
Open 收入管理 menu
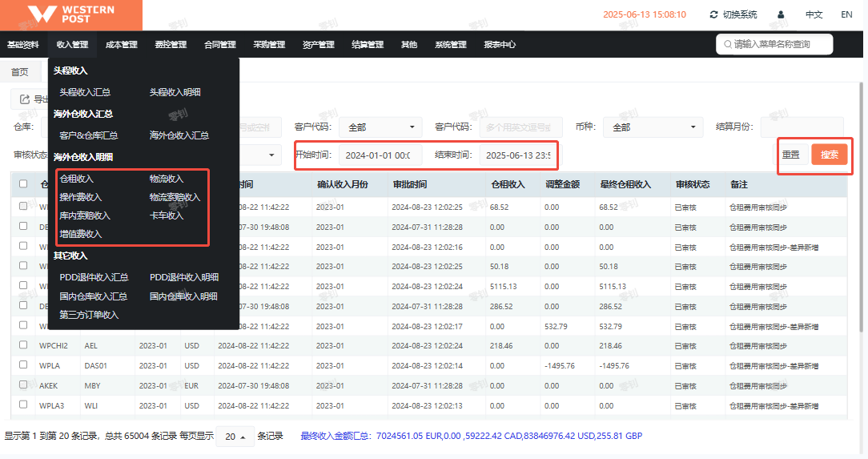72,44
